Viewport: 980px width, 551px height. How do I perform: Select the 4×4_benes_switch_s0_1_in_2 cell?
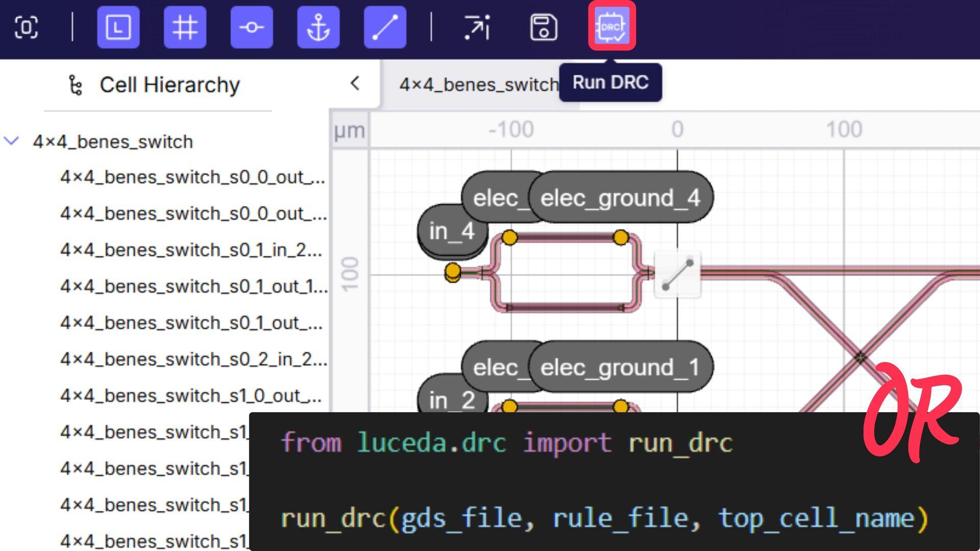pos(191,250)
